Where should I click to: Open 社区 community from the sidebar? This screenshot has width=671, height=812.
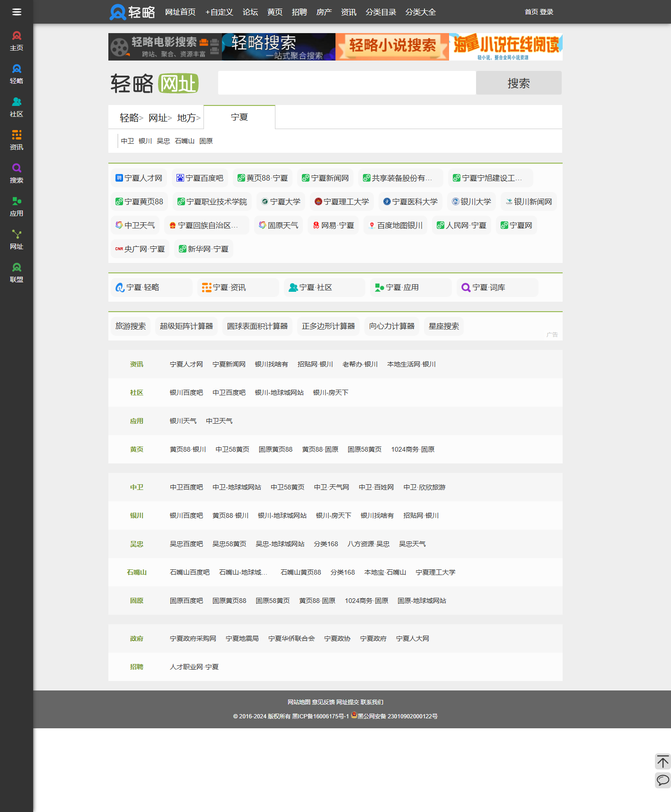(17, 107)
